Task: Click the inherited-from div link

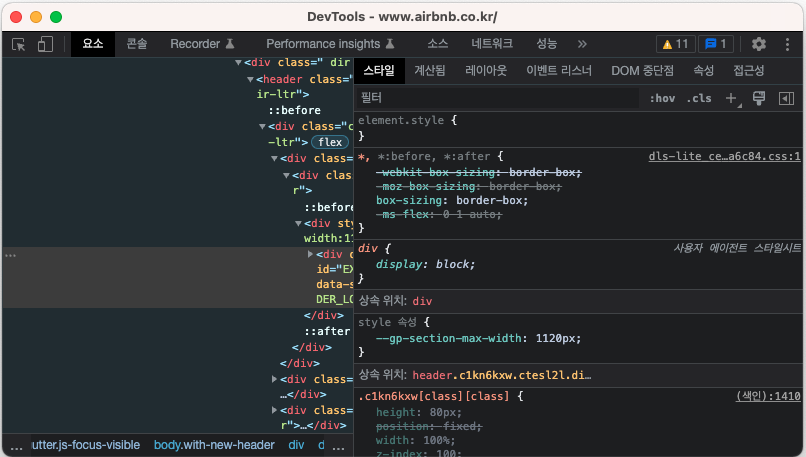Action: pyautogui.click(x=422, y=301)
